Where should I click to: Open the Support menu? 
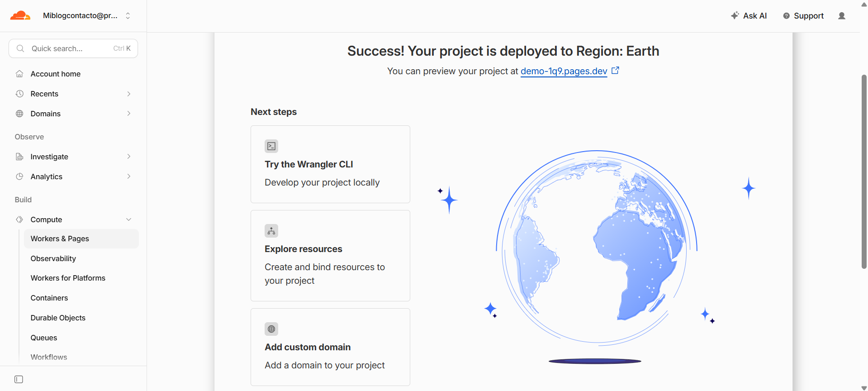[803, 16]
